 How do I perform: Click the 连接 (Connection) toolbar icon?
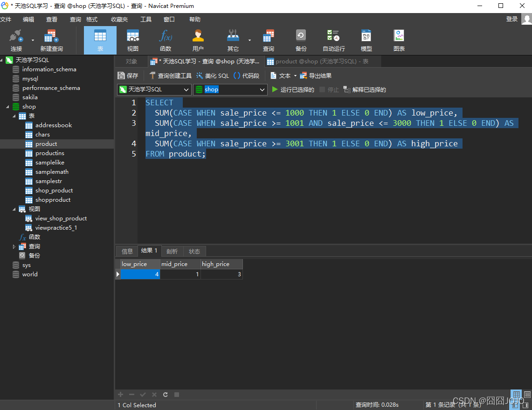[16, 41]
